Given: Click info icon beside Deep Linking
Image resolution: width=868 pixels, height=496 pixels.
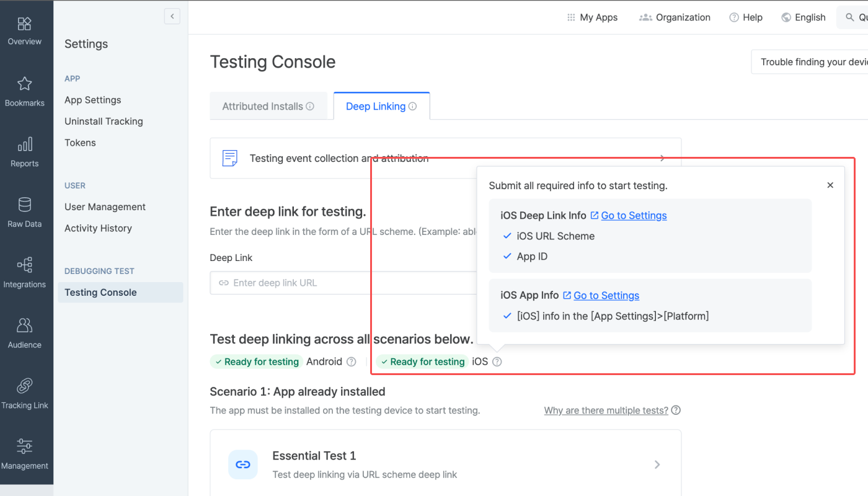Looking at the screenshot, I should 412,106.
